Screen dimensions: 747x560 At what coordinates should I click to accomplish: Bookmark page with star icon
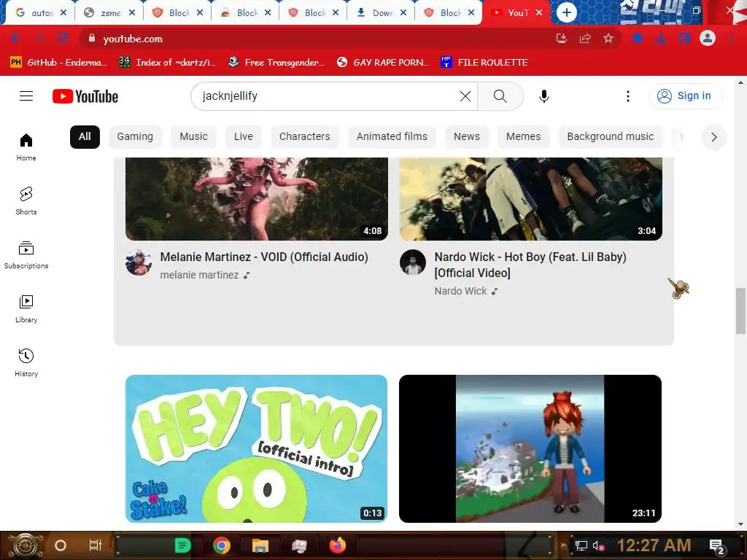coord(608,39)
